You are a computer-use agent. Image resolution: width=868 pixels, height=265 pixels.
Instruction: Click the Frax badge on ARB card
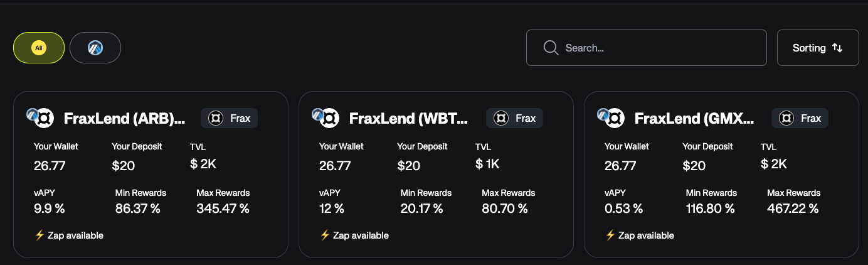[x=229, y=118]
